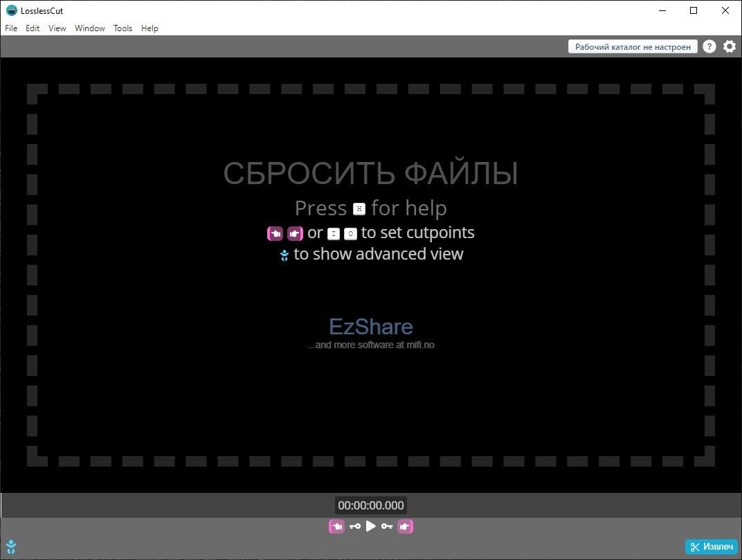Click 'Рабочий каталог не настроен' button

633,46
